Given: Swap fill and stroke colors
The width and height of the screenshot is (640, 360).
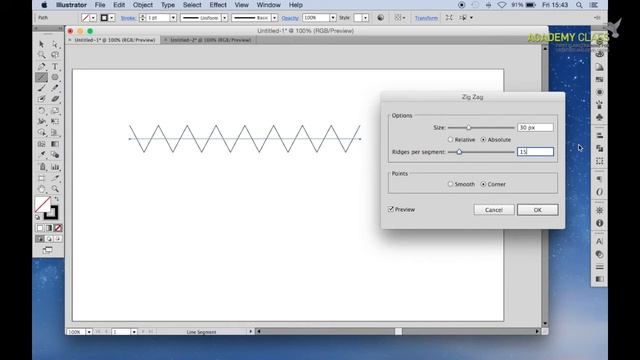Looking at the screenshot, I should point(56,199).
